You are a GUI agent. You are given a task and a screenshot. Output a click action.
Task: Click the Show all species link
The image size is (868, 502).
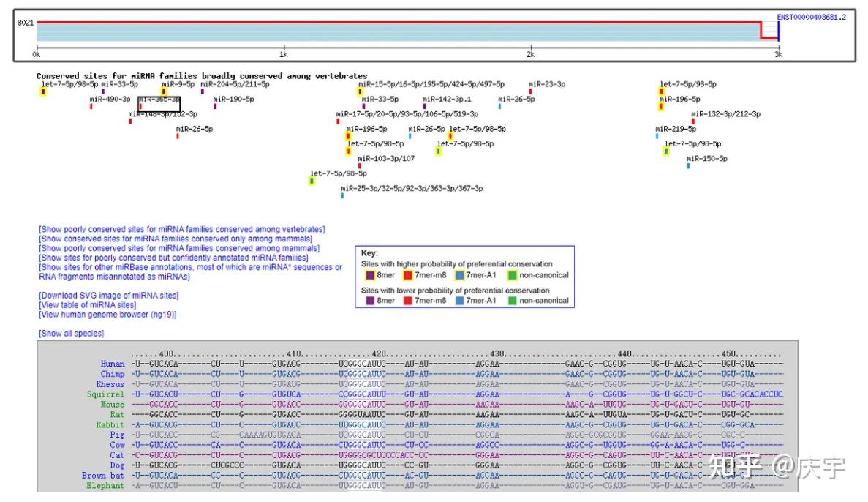click(x=72, y=333)
